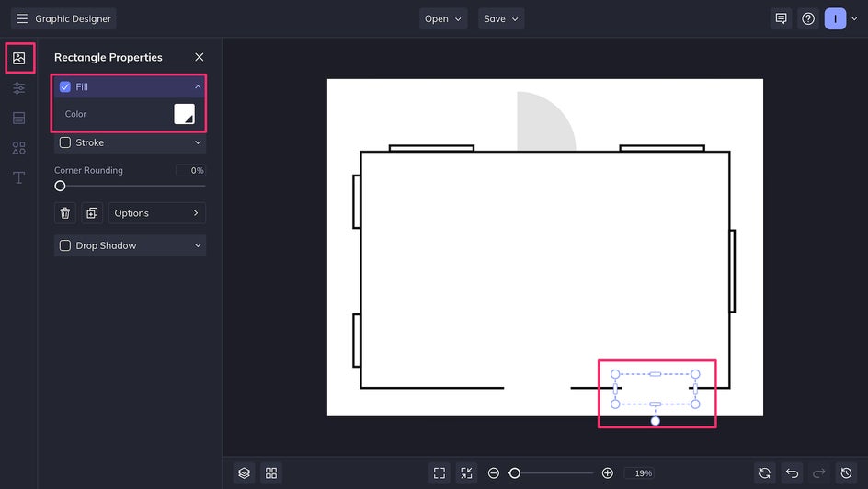Screen dimensions: 868x489
Task: Open the Graphics shapes sidebar icon
Action: (x=18, y=148)
